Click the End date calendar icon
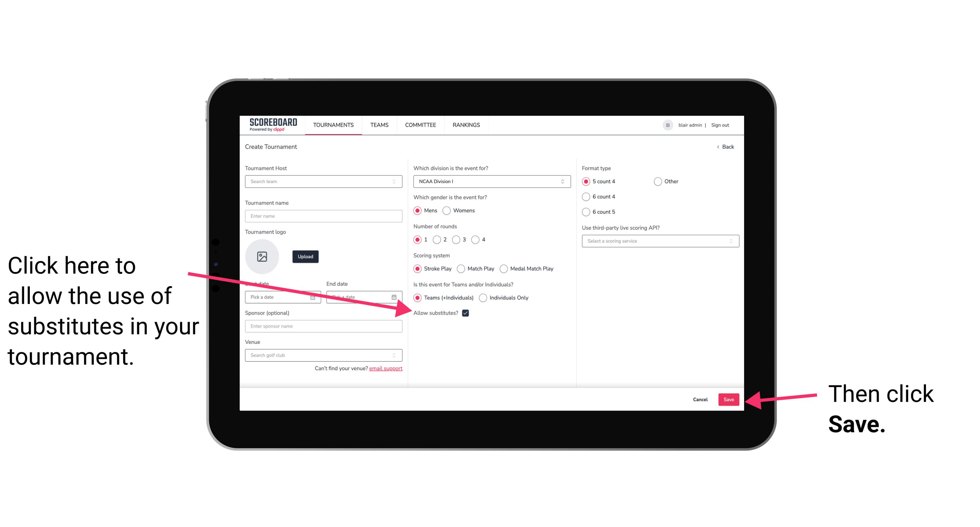 coord(395,296)
